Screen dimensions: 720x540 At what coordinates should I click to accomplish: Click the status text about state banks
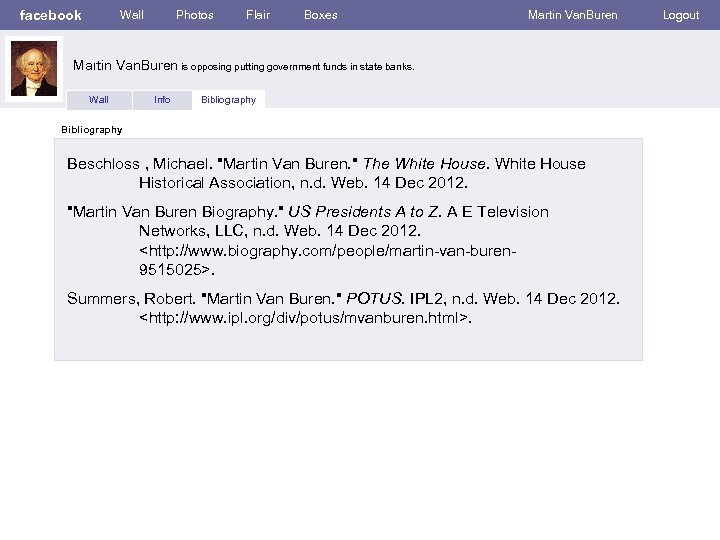298,67
